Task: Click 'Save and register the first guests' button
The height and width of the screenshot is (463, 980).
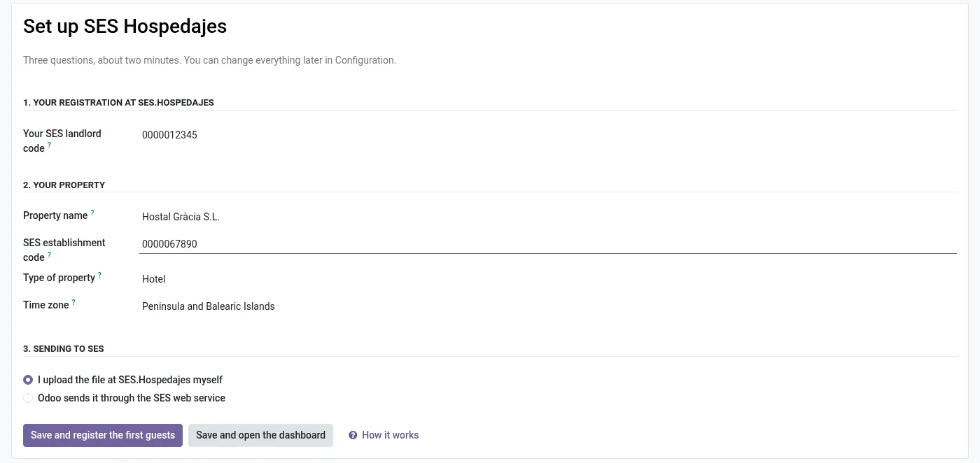Action: coord(103,435)
